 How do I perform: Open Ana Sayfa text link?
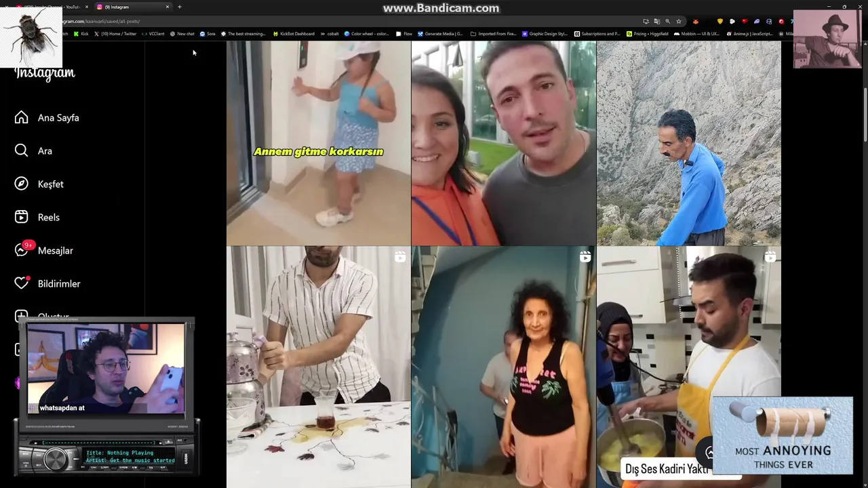[58, 118]
